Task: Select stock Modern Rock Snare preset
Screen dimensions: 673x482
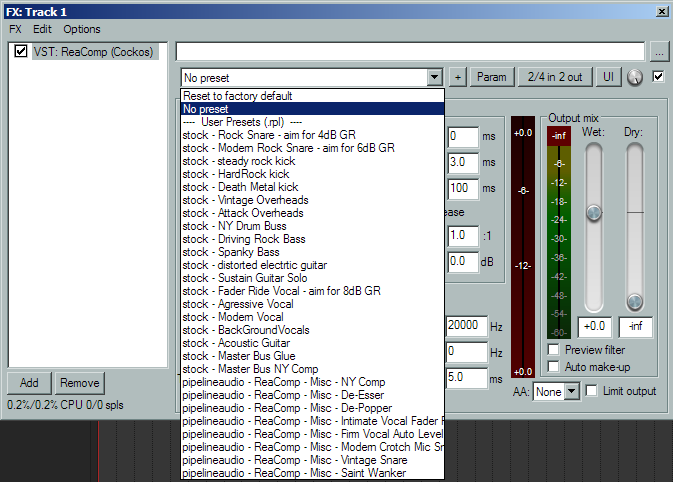Action: [x=312, y=148]
